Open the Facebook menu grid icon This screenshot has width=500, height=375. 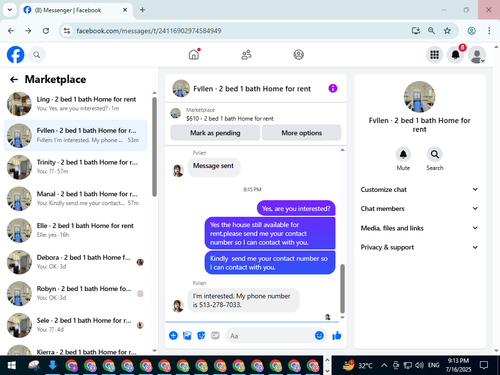[x=434, y=55]
